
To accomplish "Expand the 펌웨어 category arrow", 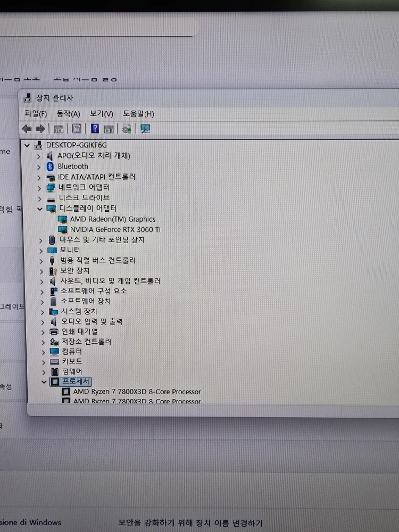I will tap(44, 372).
